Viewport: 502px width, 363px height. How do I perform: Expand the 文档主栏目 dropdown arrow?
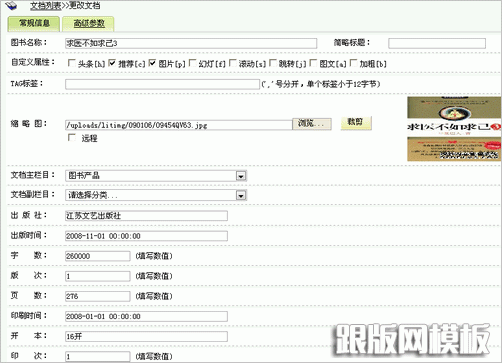pyautogui.click(x=241, y=176)
